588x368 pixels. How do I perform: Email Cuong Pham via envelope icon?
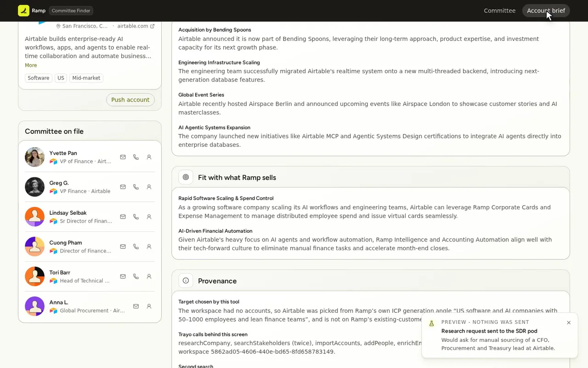123,247
